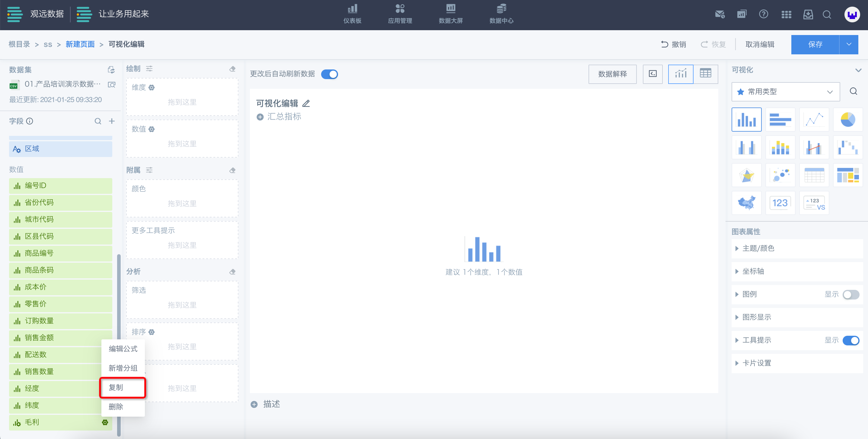Select 编辑公式 in the context menu
The width and height of the screenshot is (868, 439).
click(123, 349)
